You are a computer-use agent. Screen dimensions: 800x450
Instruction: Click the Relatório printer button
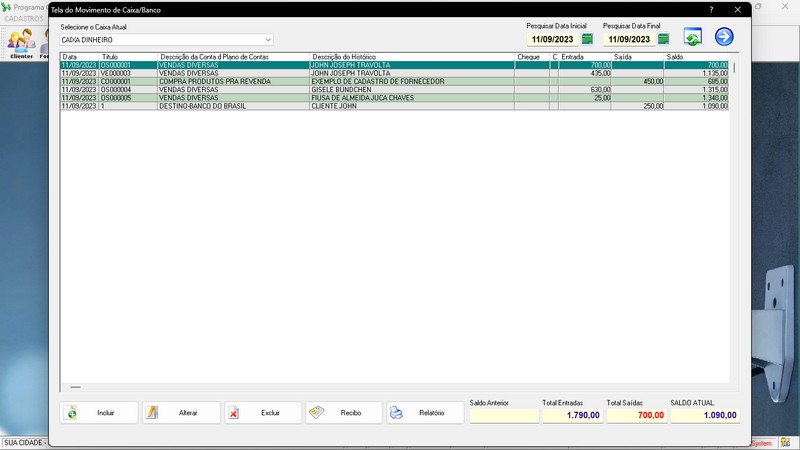tap(425, 413)
